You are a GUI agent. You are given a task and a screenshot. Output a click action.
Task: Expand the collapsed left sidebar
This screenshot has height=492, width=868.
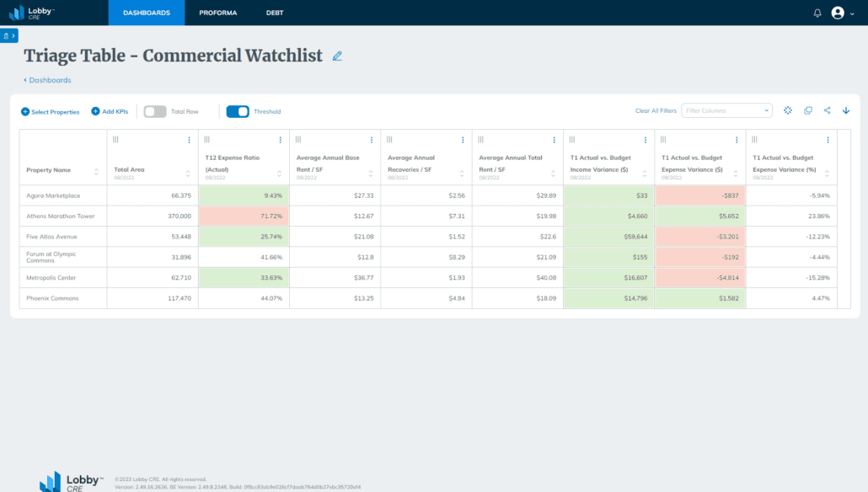coord(8,36)
